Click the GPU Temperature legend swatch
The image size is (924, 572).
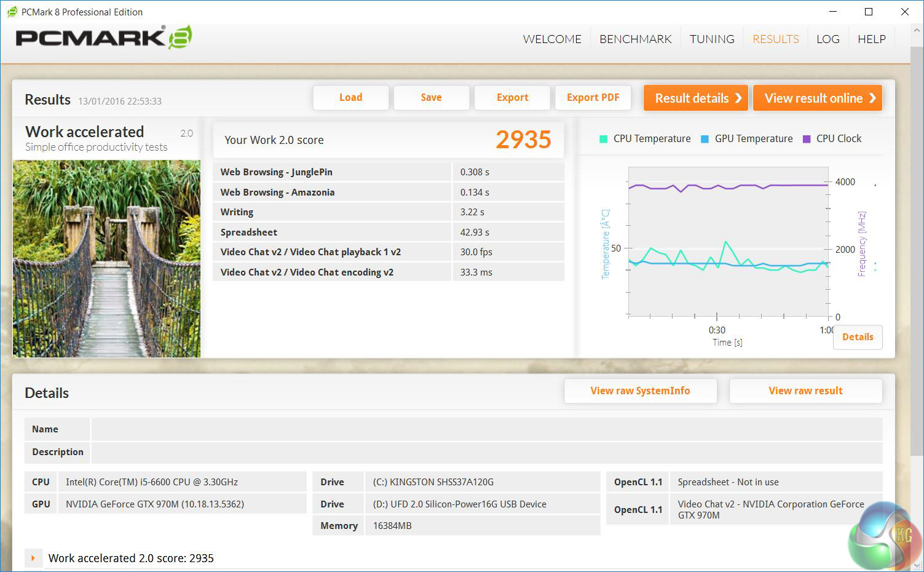pos(705,139)
